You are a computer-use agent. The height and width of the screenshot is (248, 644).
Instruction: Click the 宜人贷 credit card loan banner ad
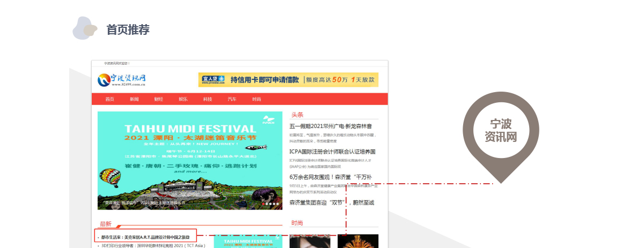pyautogui.click(x=288, y=80)
